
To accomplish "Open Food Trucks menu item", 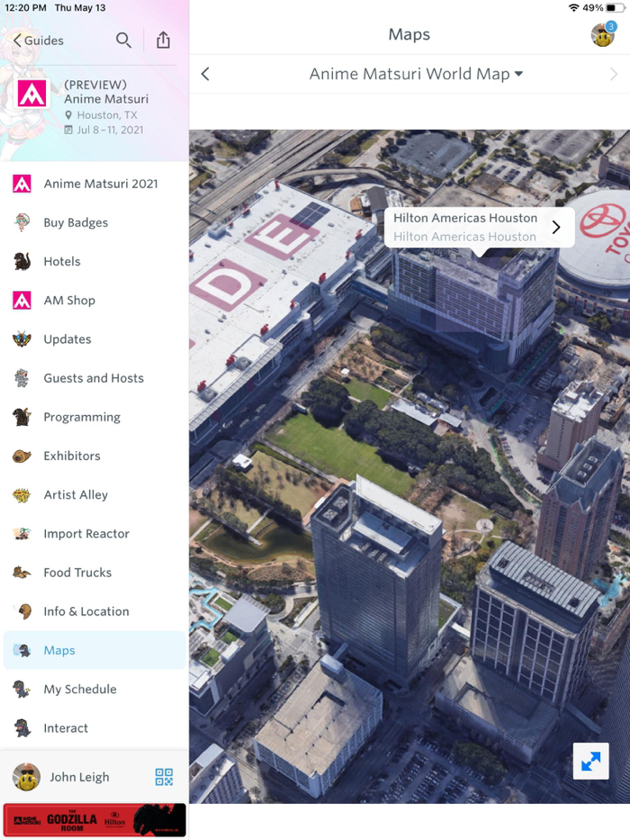I will pos(94,573).
